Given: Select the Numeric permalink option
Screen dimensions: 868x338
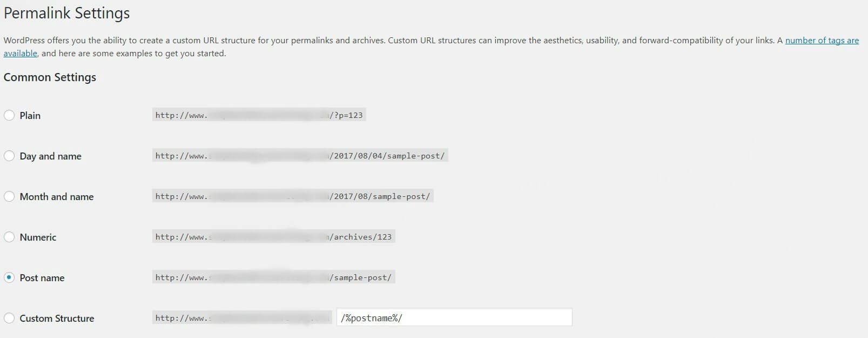Looking at the screenshot, I should click(9, 237).
